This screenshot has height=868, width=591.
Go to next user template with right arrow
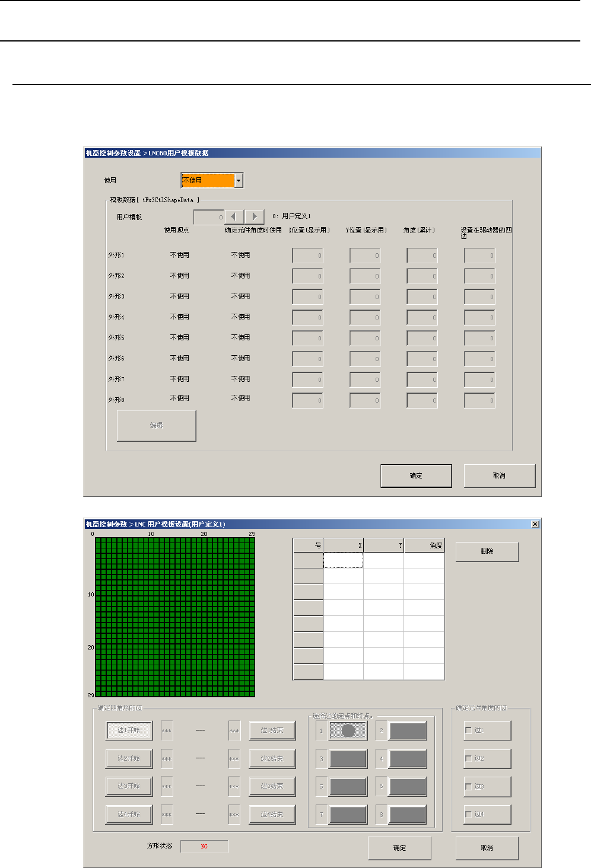click(x=255, y=217)
